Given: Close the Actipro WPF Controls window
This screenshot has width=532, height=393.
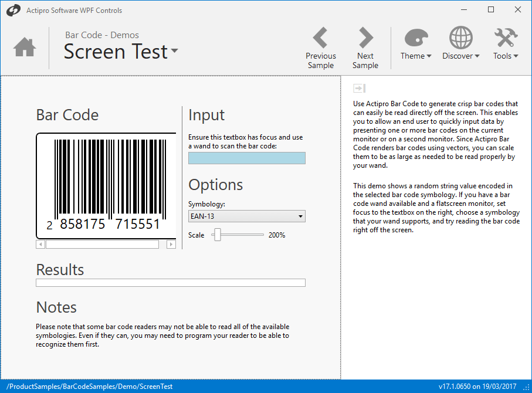Looking at the screenshot, I should tap(518, 9).
